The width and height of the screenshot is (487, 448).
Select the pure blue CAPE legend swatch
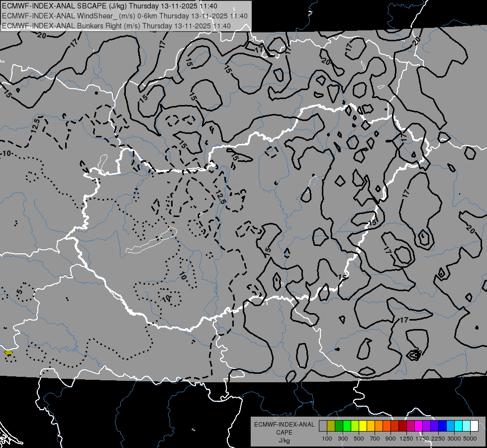[x=443, y=426]
